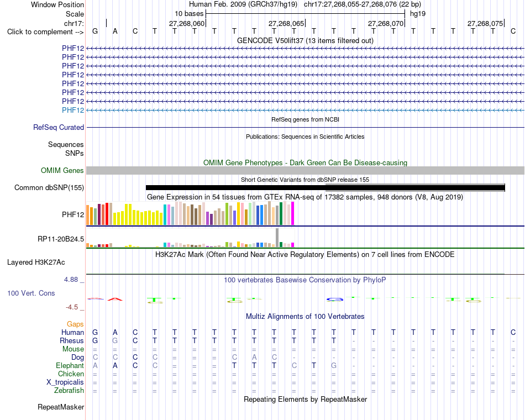Click 'Short Genetic Variants from dbSNP release 155'
Image resolution: width=525 pixels, height=420 pixels.
pos(305,180)
